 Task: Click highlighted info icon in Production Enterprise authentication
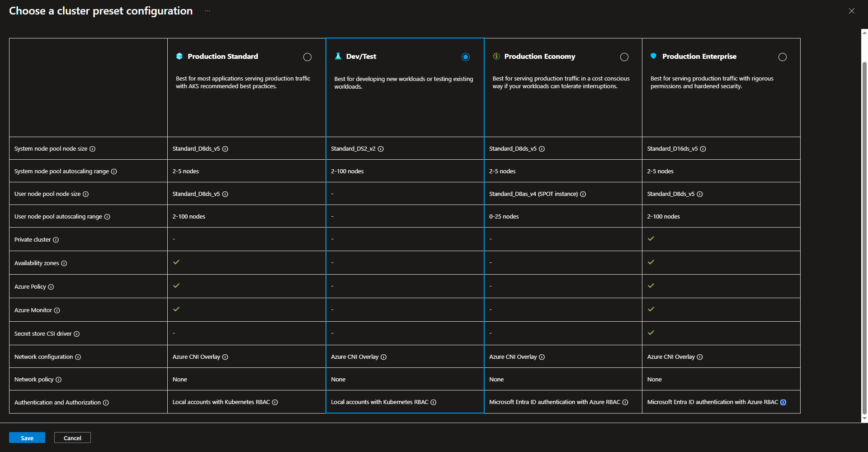click(x=783, y=402)
